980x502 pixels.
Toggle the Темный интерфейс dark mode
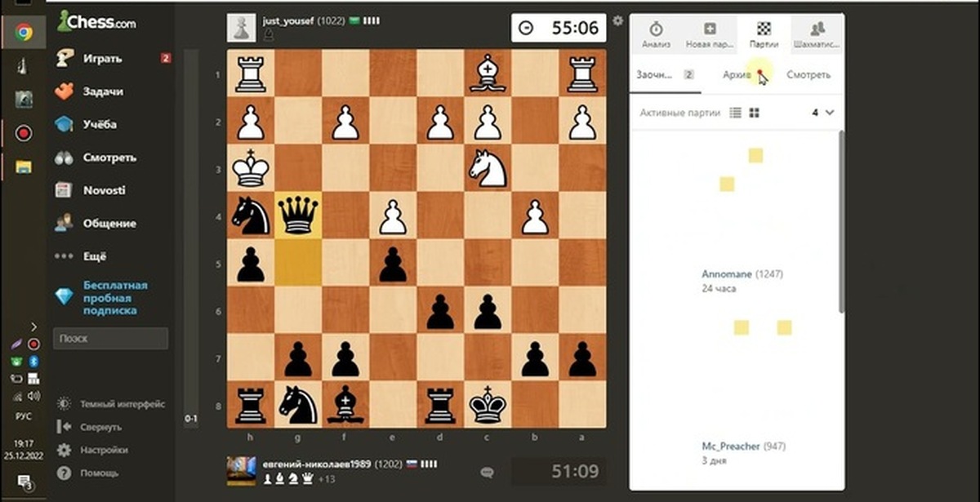(x=122, y=403)
